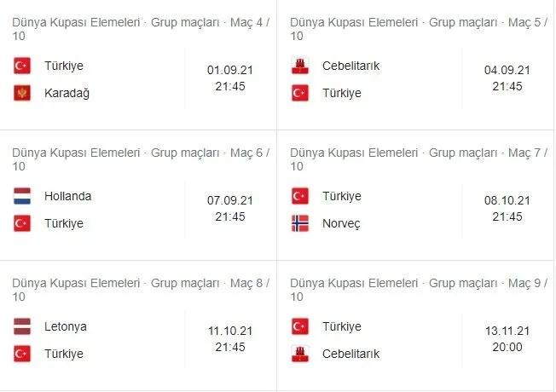Select the Norveç team name

341,223
